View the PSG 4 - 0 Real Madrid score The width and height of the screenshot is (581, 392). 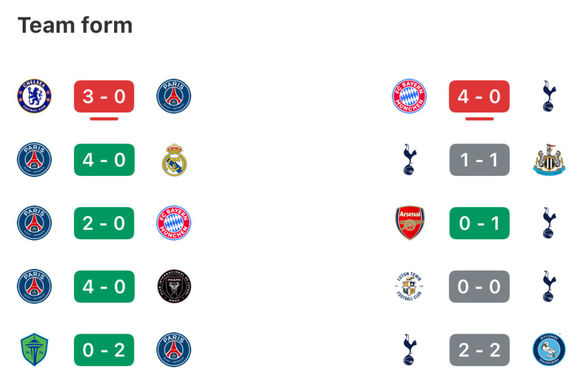point(104,159)
